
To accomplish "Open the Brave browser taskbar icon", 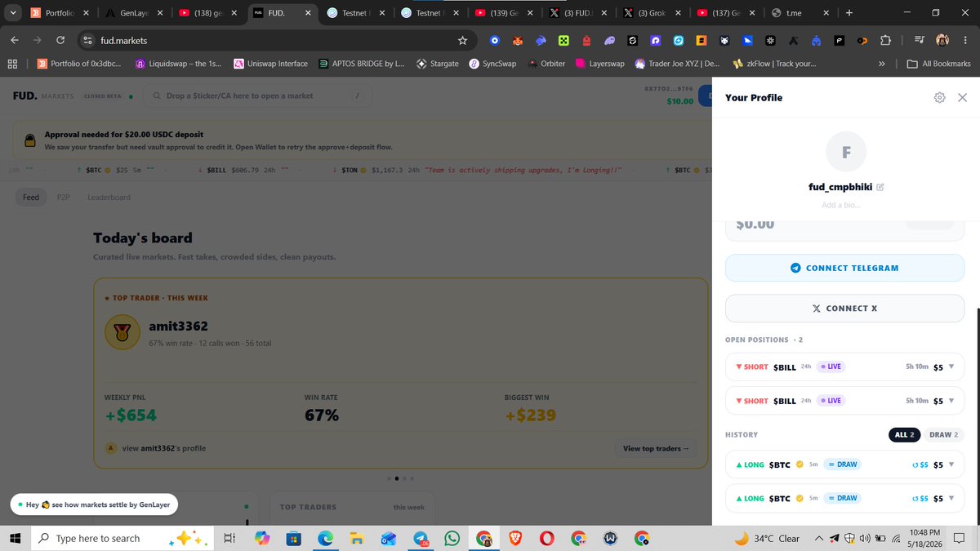I will click(515, 538).
